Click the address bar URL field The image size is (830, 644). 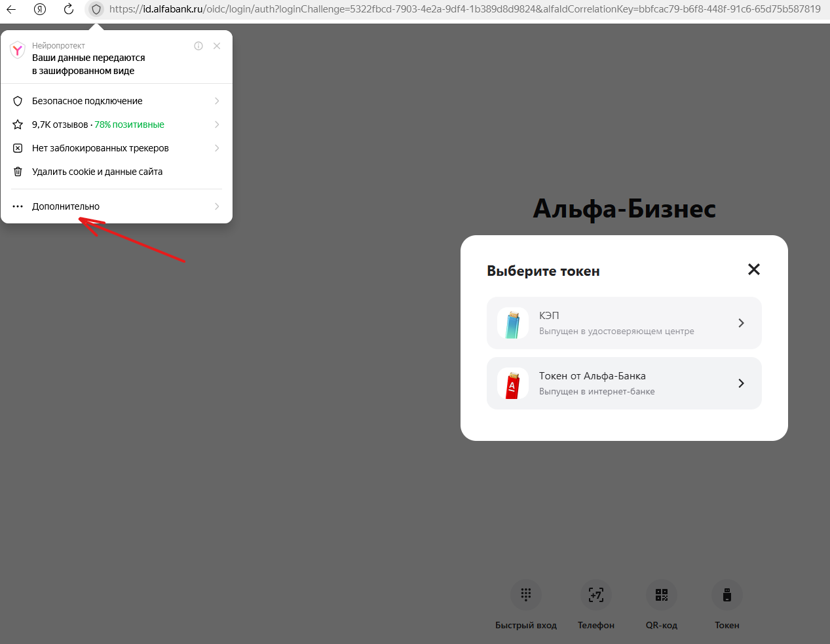coord(464,9)
